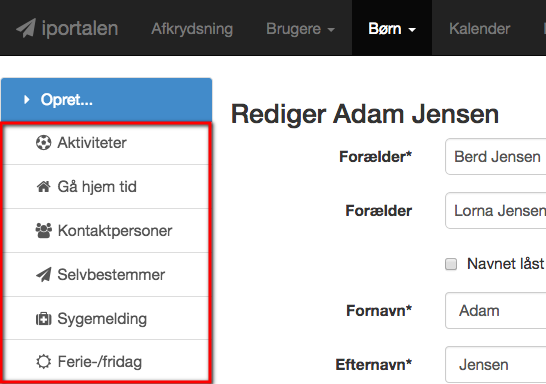The width and height of the screenshot is (546, 384).
Task: Go to the Afkrydsning page
Action: (192, 29)
